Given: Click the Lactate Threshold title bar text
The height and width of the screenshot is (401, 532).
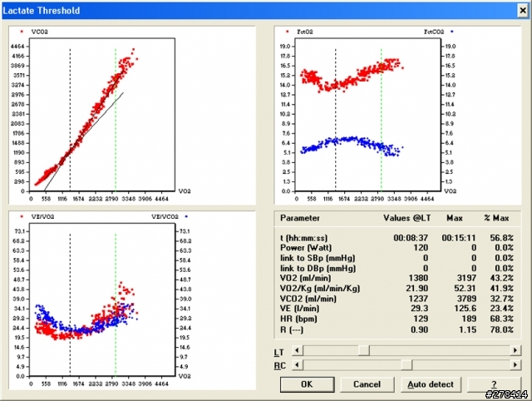Looking at the screenshot, I should coord(42,11).
